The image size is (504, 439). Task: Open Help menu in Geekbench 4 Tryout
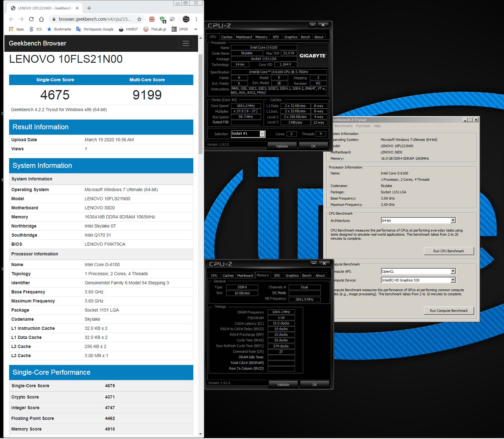pos(377,126)
